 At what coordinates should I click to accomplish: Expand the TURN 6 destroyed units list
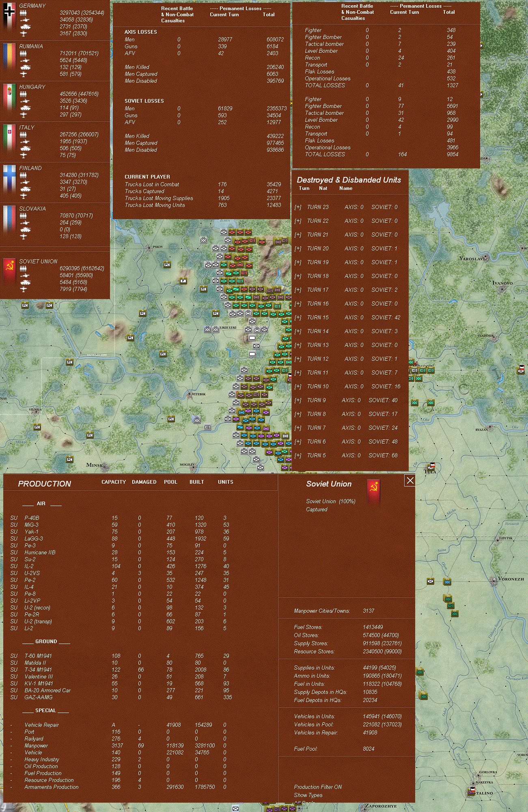298,442
